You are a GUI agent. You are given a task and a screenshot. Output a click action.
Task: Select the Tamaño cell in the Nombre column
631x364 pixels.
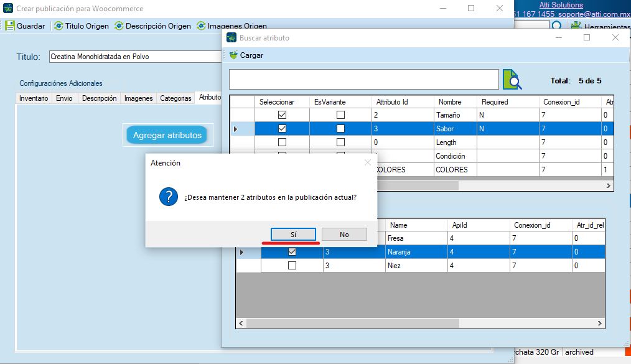click(x=455, y=115)
